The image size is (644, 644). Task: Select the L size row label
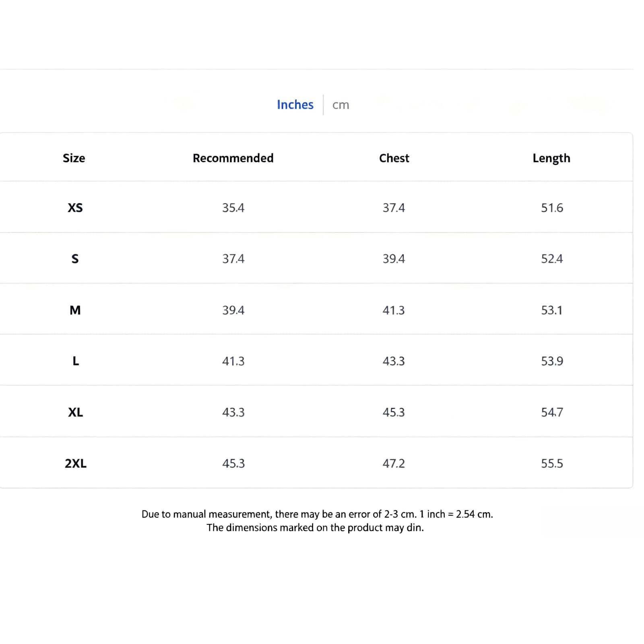click(x=76, y=361)
